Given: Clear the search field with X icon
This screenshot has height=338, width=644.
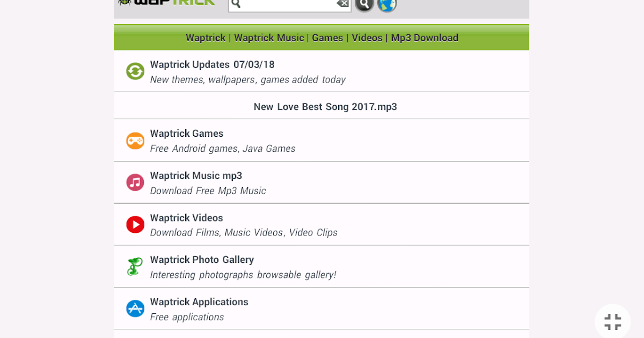Looking at the screenshot, I should point(342,4).
